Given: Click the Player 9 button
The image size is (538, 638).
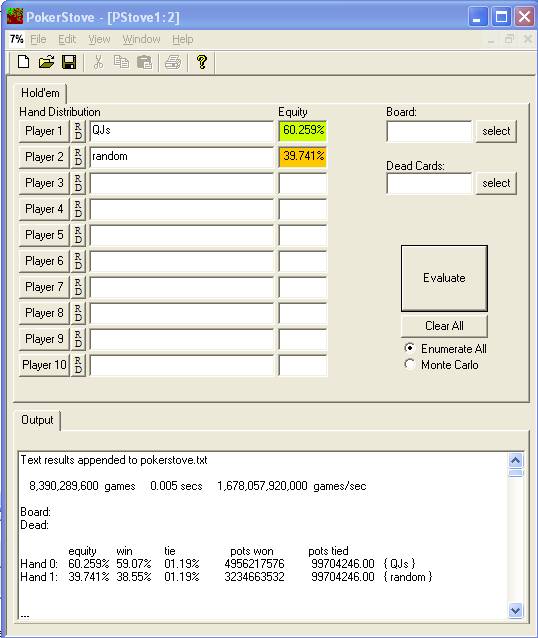Looking at the screenshot, I should click(x=44, y=339).
